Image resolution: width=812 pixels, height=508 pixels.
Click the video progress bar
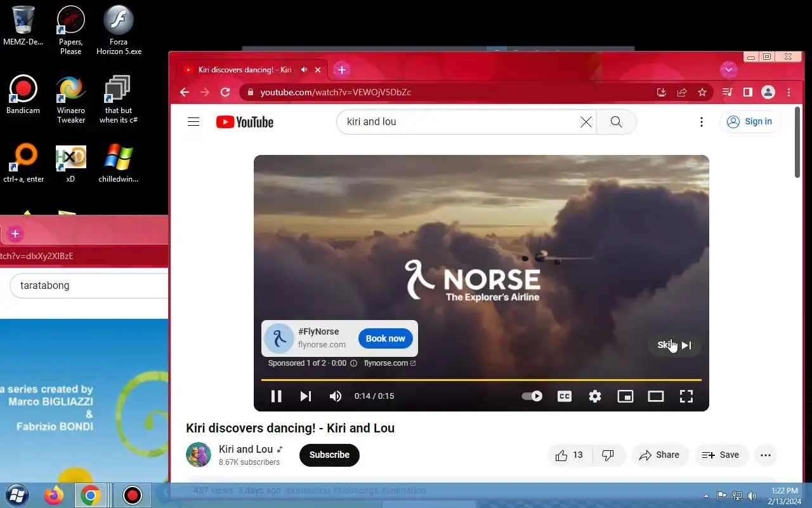[481, 380]
